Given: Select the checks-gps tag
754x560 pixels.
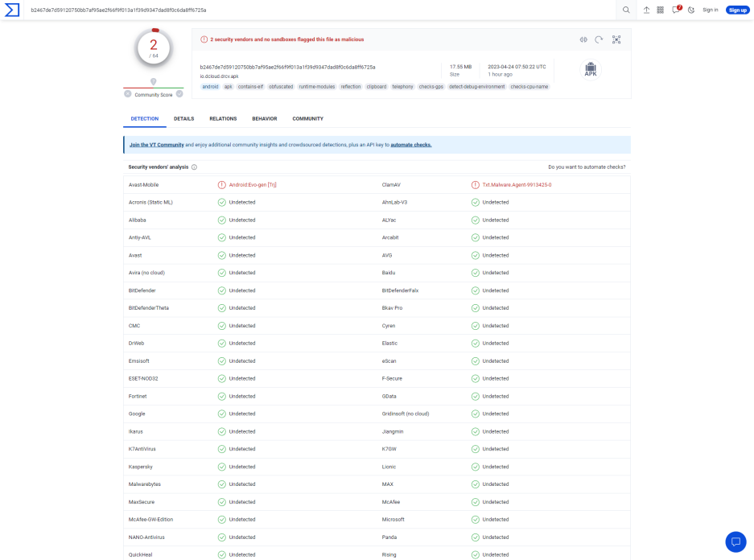Looking at the screenshot, I should [x=431, y=87].
